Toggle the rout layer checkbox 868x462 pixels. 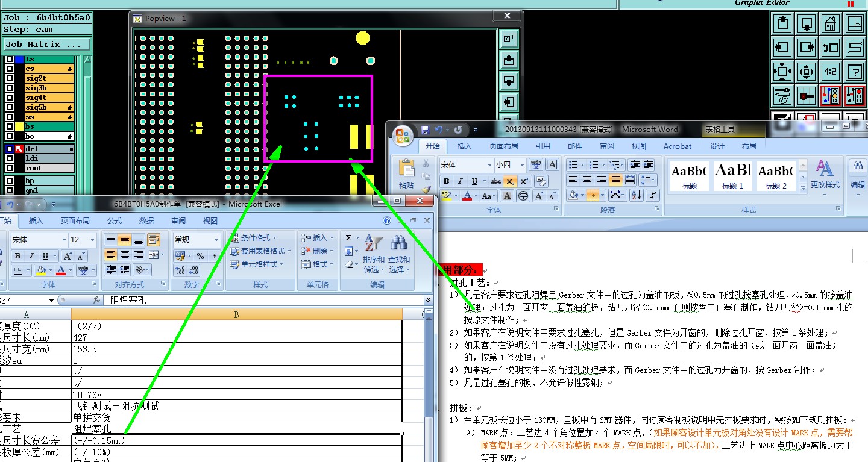coord(9,168)
